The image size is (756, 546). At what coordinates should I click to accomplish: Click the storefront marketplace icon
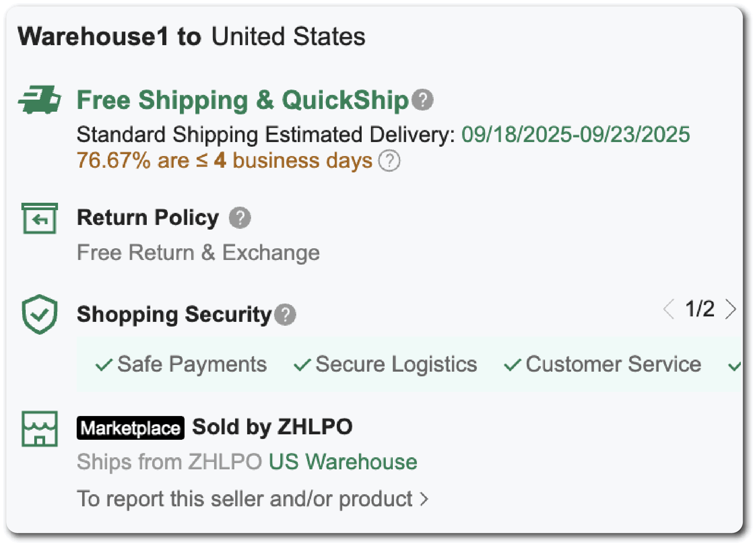(40, 429)
